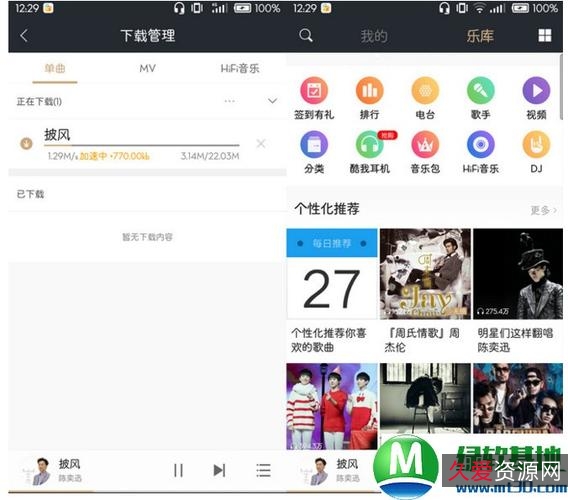This screenshot has height=500, width=568.
Task: Click the 个性化推荐 section heading
Action: [327, 209]
